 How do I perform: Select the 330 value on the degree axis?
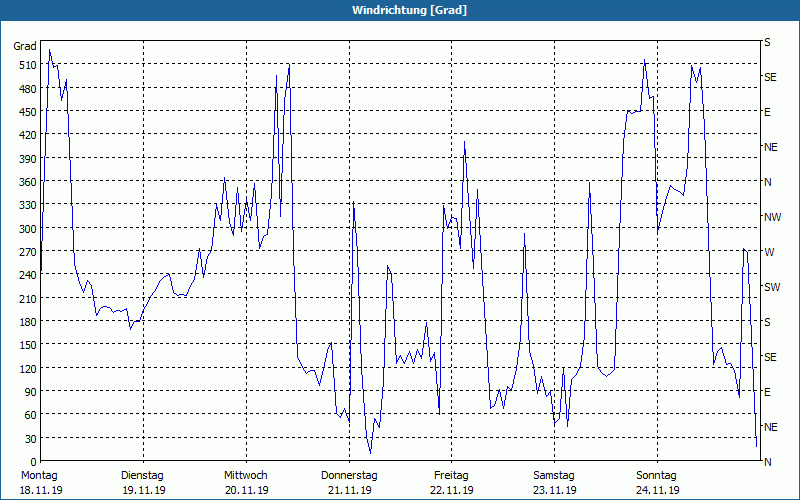point(28,205)
